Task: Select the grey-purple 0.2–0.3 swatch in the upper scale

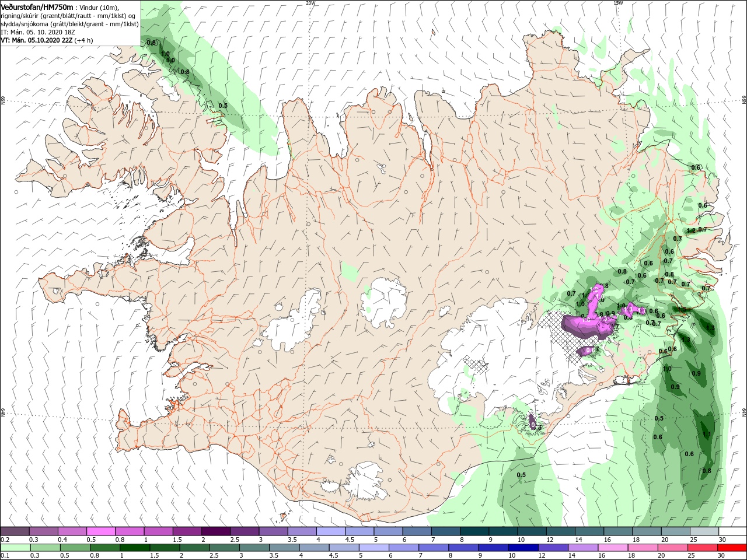Action: tap(15, 531)
